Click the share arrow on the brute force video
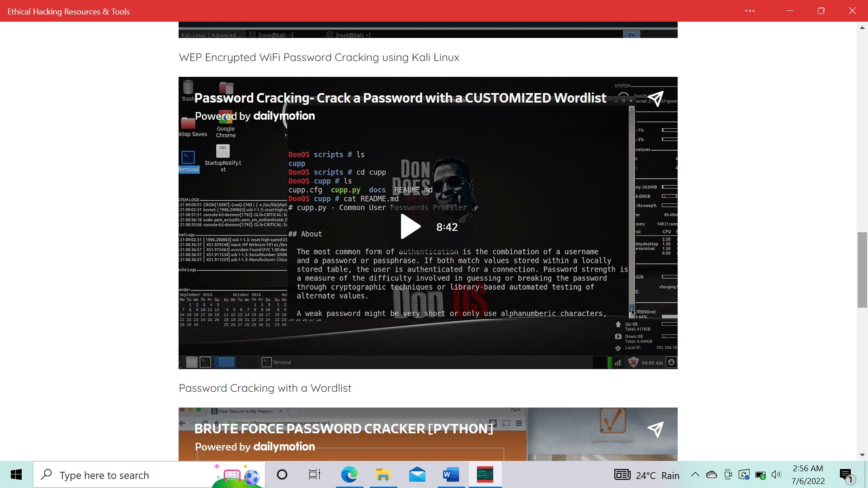The height and width of the screenshot is (488, 868). tap(656, 430)
